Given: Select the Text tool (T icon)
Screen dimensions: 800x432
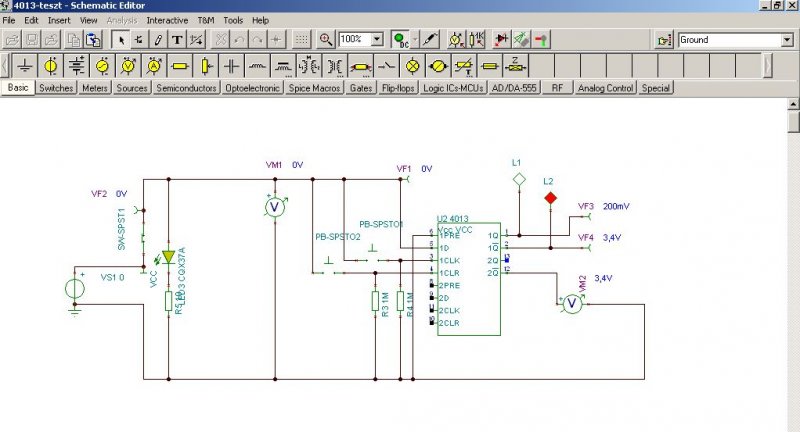Looking at the screenshot, I should tap(177, 40).
